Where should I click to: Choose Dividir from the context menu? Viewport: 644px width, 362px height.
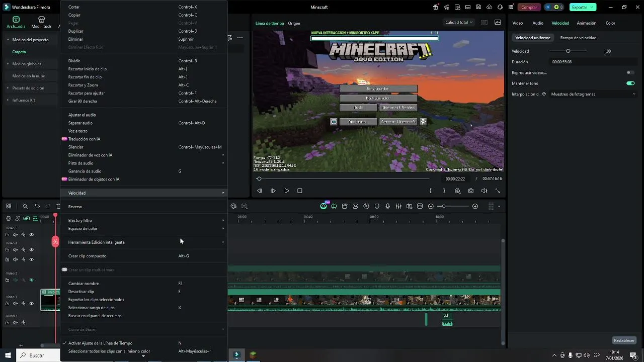[x=143, y=61]
